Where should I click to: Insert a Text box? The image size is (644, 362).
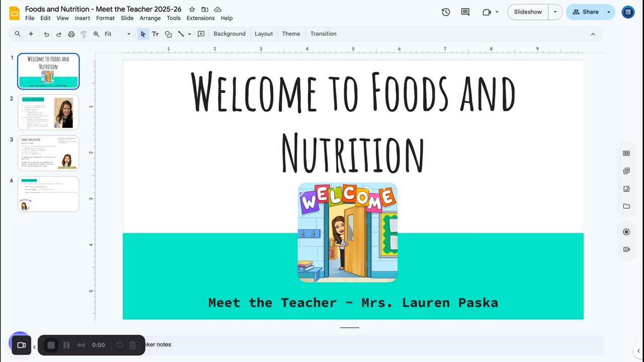[x=155, y=34]
